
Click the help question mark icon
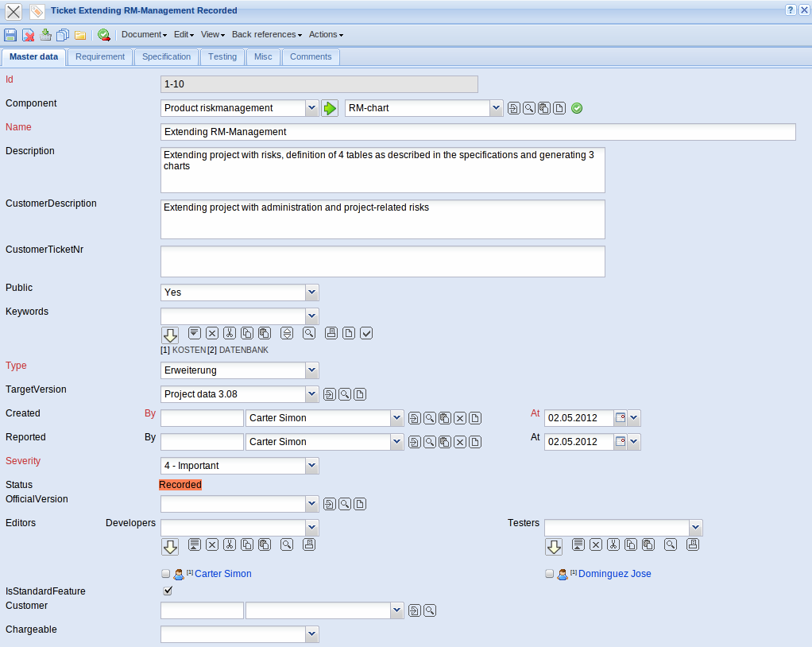791,10
